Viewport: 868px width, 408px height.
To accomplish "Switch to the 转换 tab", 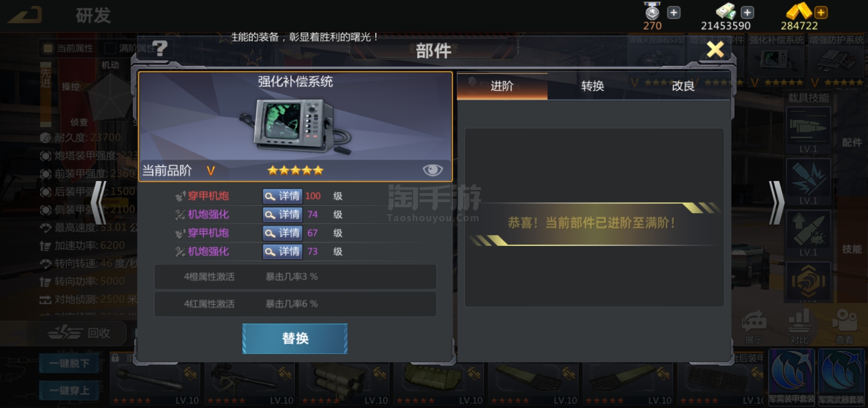I will [592, 86].
